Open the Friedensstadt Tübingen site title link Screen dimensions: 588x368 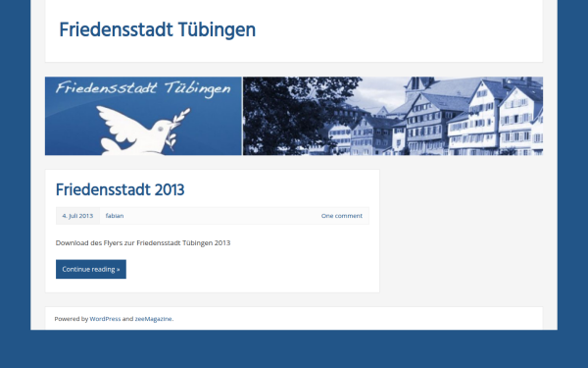pos(158,30)
